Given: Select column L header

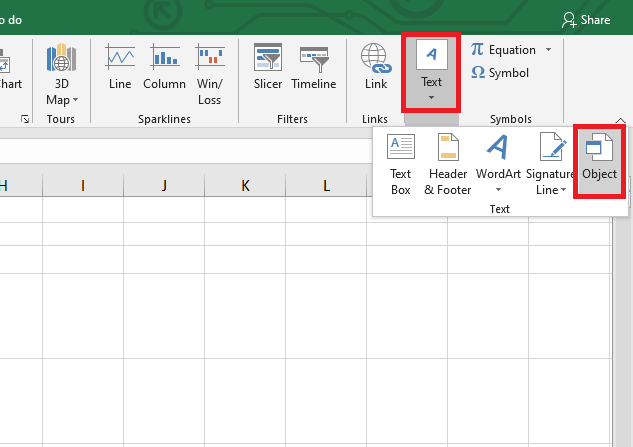Looking at the screenshot, I should coord(326,186).
